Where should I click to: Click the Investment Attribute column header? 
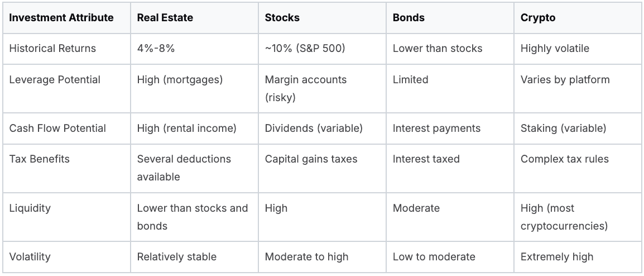61,17
